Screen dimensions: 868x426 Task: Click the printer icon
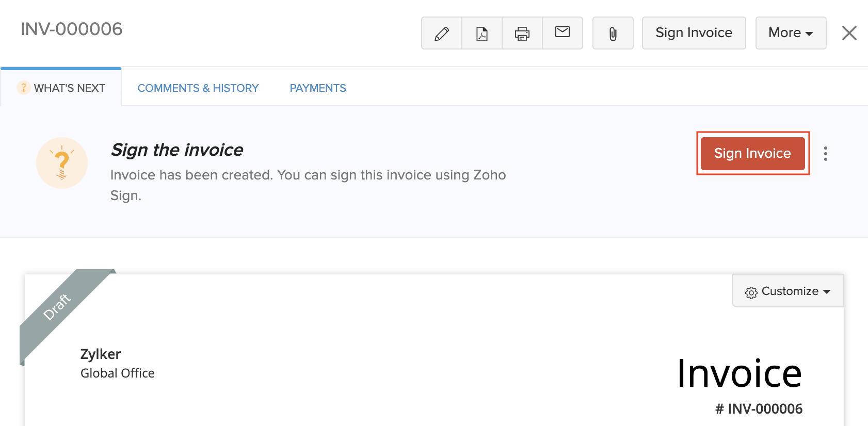coord(522,34)
